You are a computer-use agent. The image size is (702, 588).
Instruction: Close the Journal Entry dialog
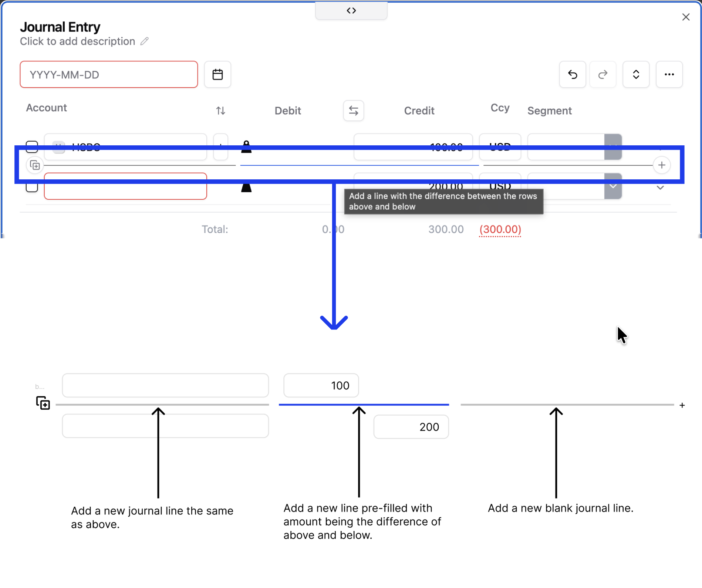(686, 17)
